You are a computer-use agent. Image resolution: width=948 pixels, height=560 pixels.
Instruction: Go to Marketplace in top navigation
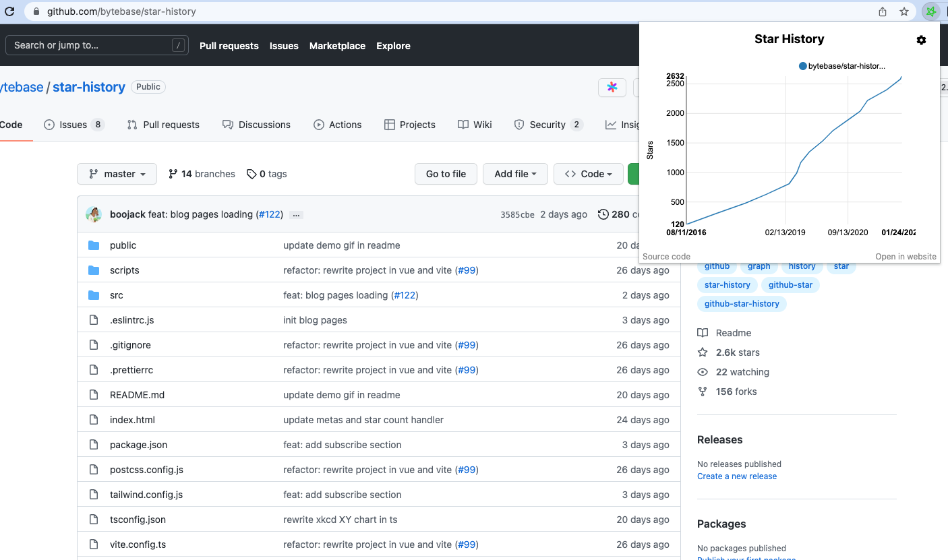[337, 46]
